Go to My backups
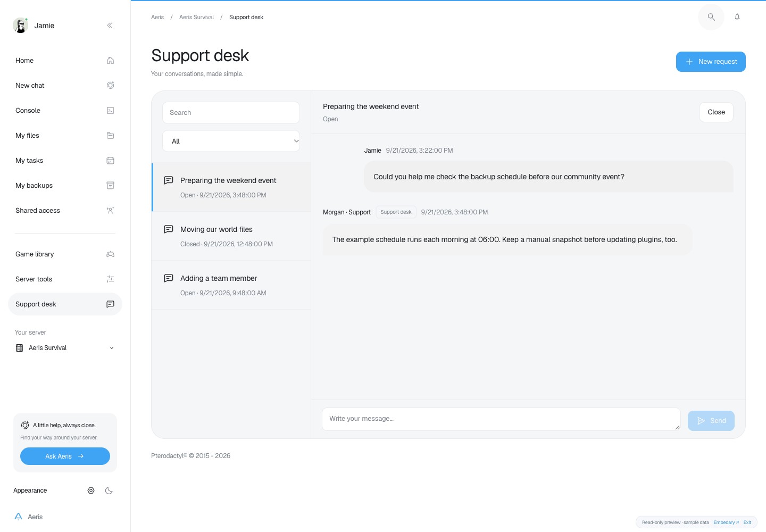766x532 pixels. (x=65, y=185)
